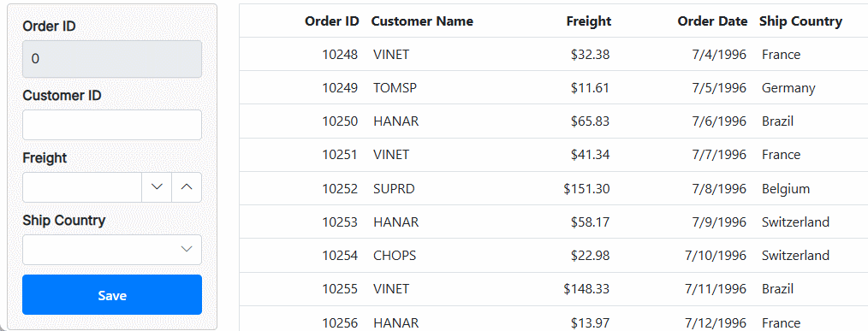This screenshot has height=331, width=868.
Task: Select the CHOPS order row
Action: coord(554,255)
